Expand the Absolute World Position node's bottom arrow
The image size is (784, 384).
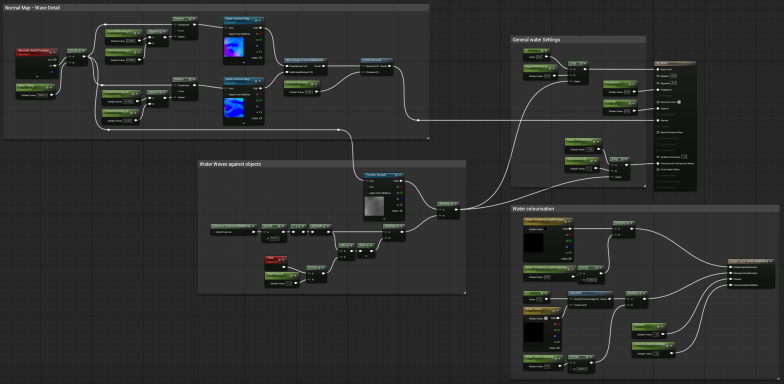click(37, 76)
